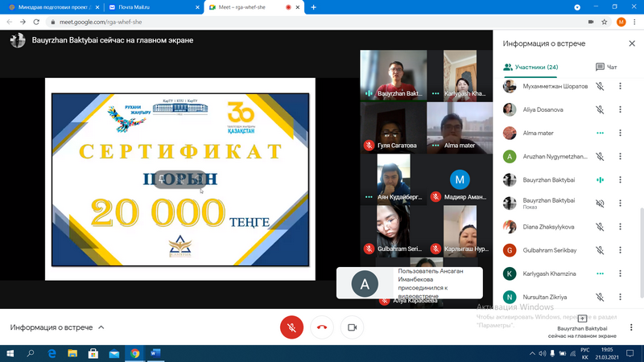
Task: Go back in browser history
Action: pos(10,22)
